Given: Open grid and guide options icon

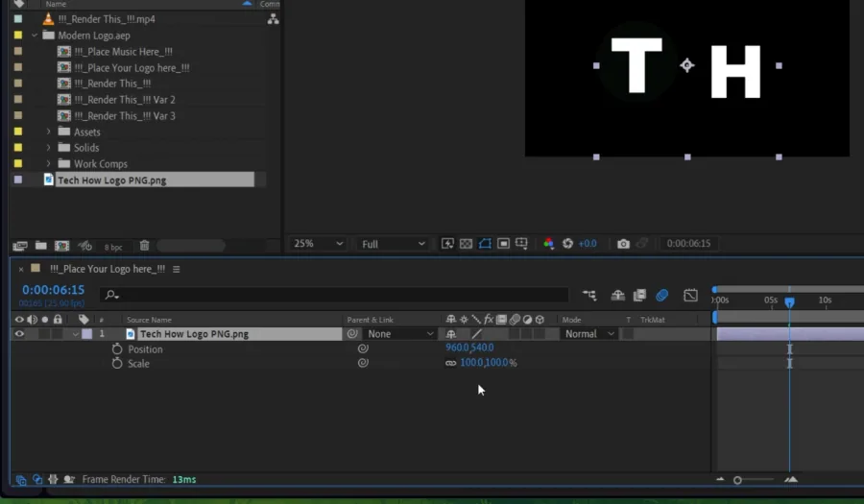Looking at the screenshot, I should click(521, 244).
